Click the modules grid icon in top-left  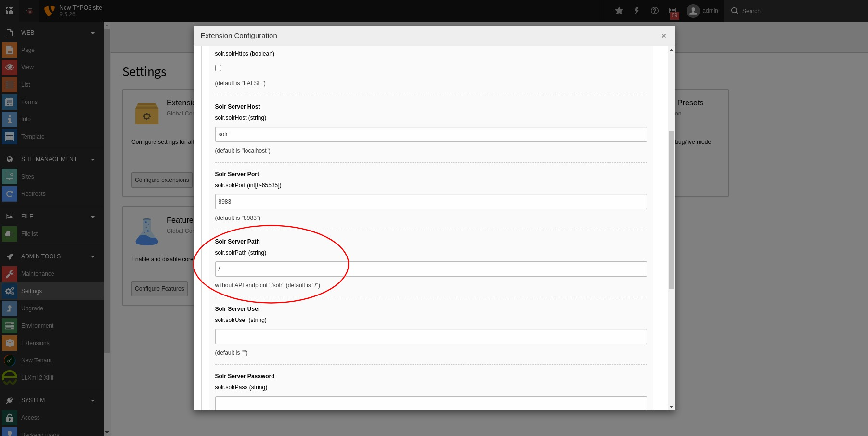10,11
